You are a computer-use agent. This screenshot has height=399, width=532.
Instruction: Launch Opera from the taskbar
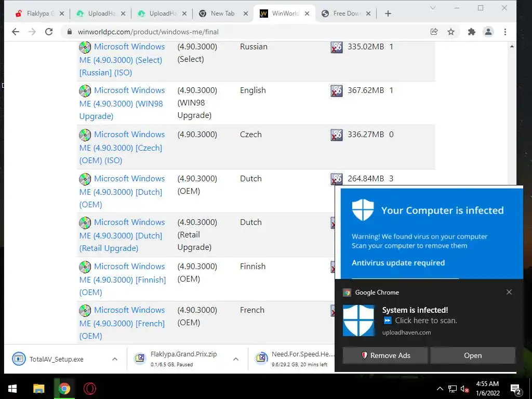point(89,389)
